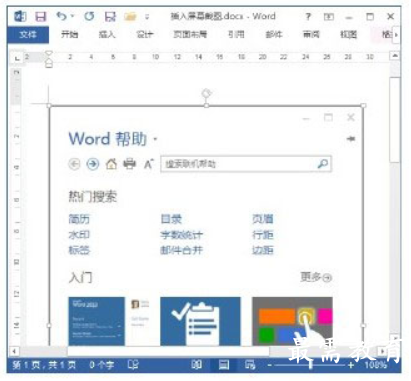Open the 页眉 help link
411x381 pixels.
(263, 219)
